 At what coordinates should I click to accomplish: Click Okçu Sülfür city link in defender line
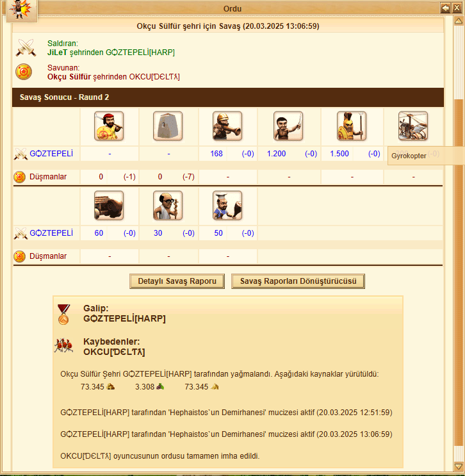pyautogui.click(x=69, y=77)
